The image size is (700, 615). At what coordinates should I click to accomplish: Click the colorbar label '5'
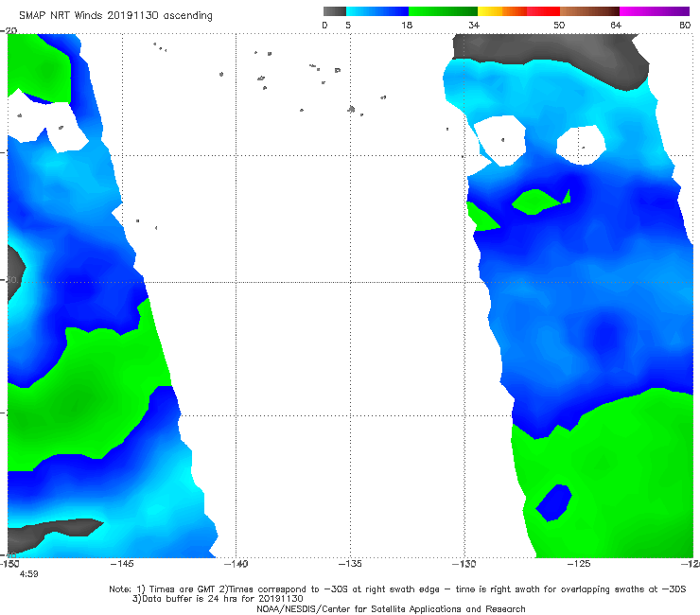(348, 26)
